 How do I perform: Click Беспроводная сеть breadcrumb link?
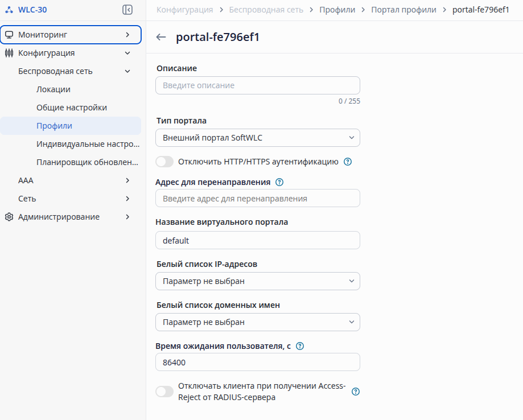(266, 10)
